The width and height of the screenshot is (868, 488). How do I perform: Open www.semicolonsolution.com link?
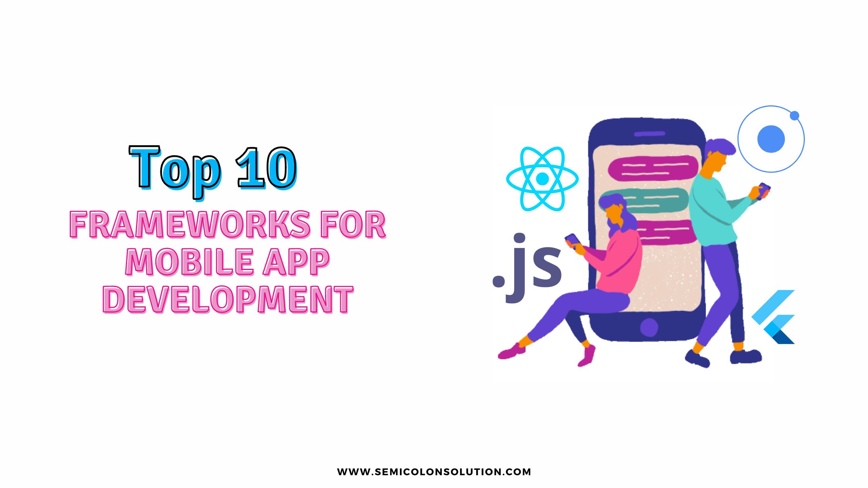433,468
